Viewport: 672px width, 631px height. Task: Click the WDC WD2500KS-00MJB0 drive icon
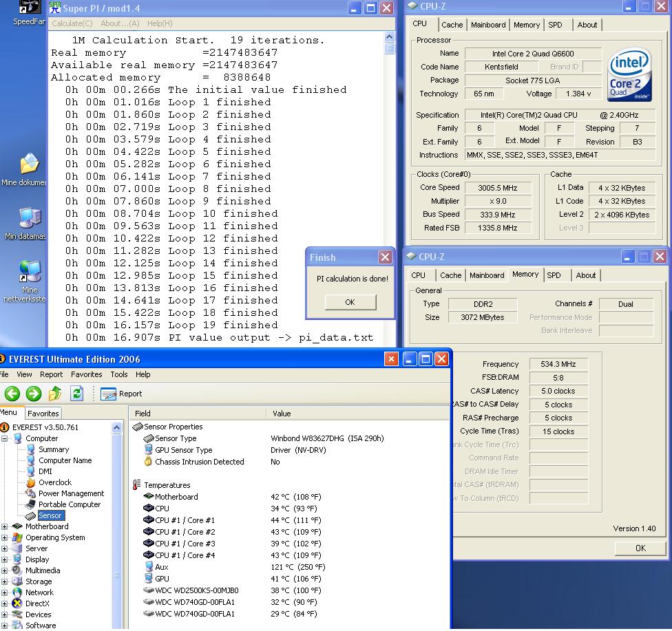click(x=148, y=590)
